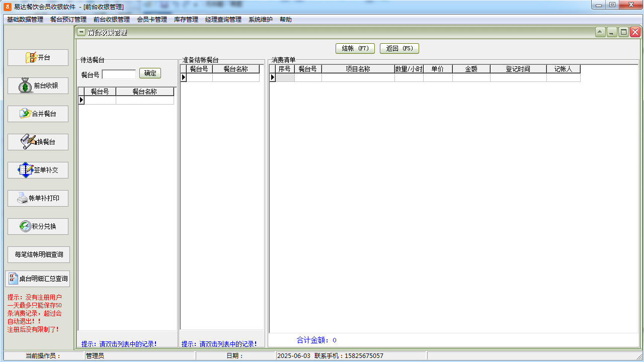Screen dimensions: 644x362
Task: Open the 基础数据管理 menu
Action: (25, 20)
